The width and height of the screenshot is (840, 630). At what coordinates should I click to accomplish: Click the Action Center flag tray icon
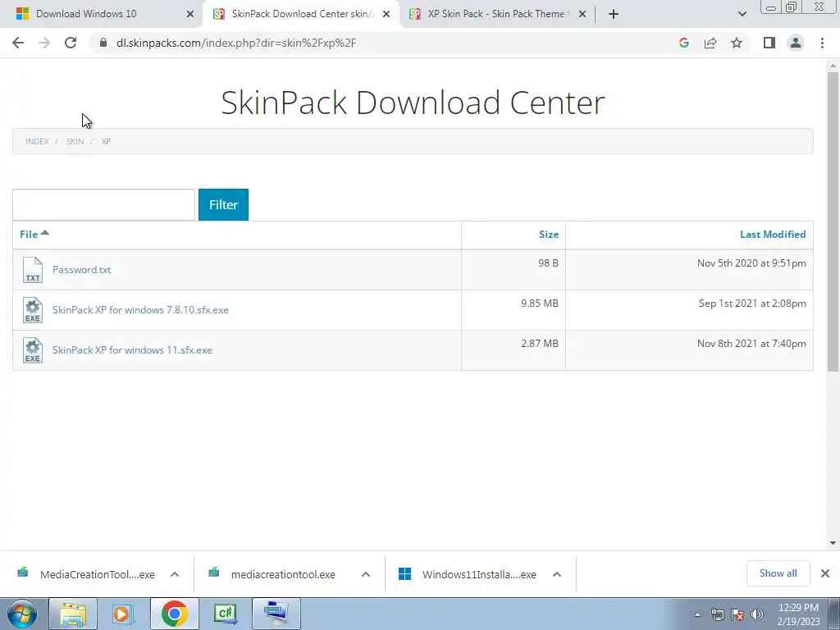click(x=737, y=614)
